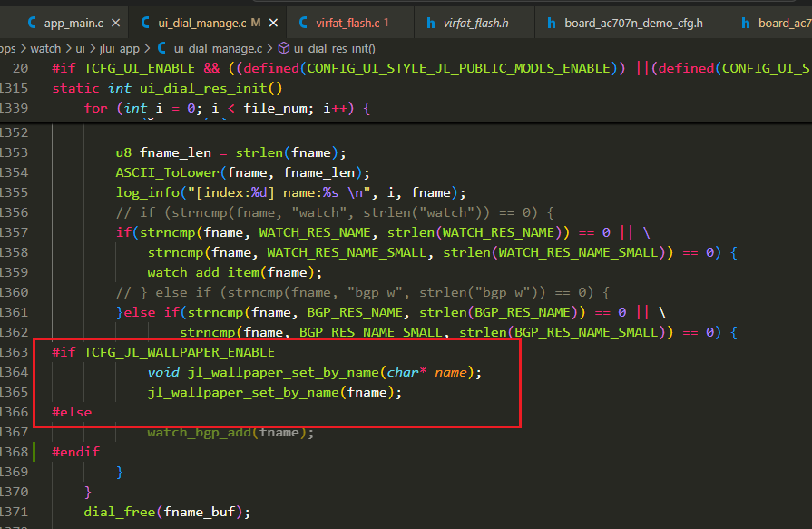Switch to the app_main.c tab
The height and width of the screenshot is (529, 812).
point(73,24)
